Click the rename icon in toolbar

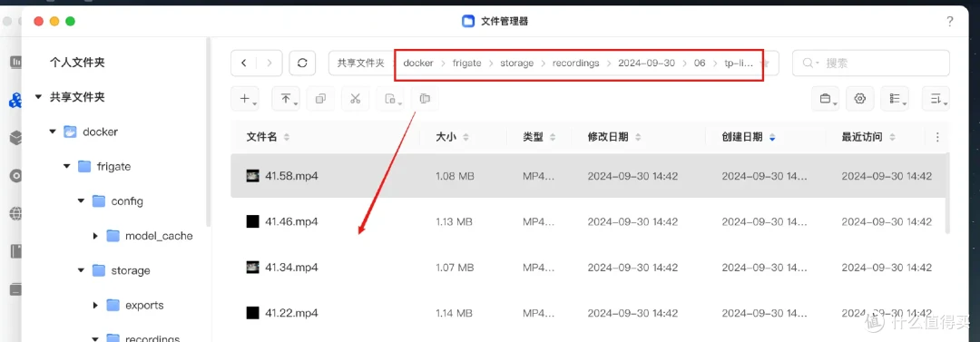click(x=425, y=99)
